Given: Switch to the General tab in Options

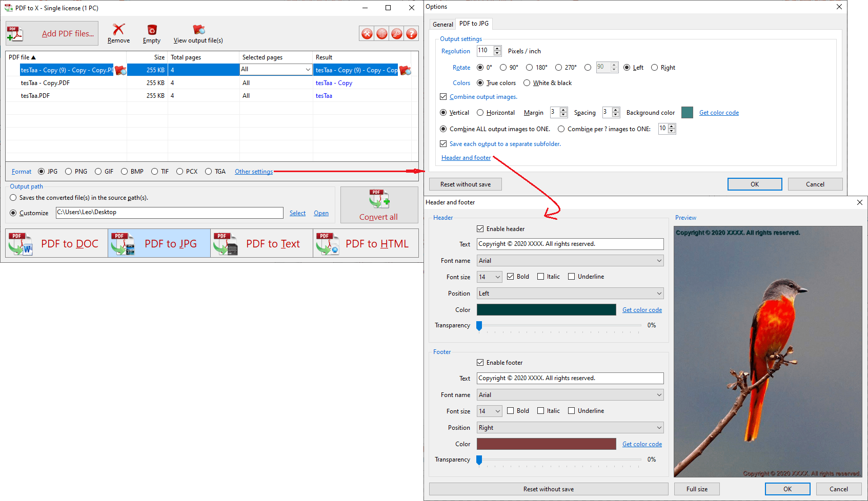Looking at the screenshot, I should [442, 24].
